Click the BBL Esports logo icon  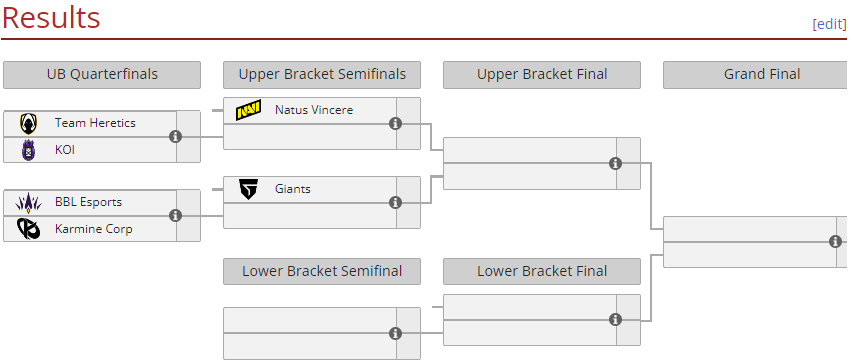[28, 203]
